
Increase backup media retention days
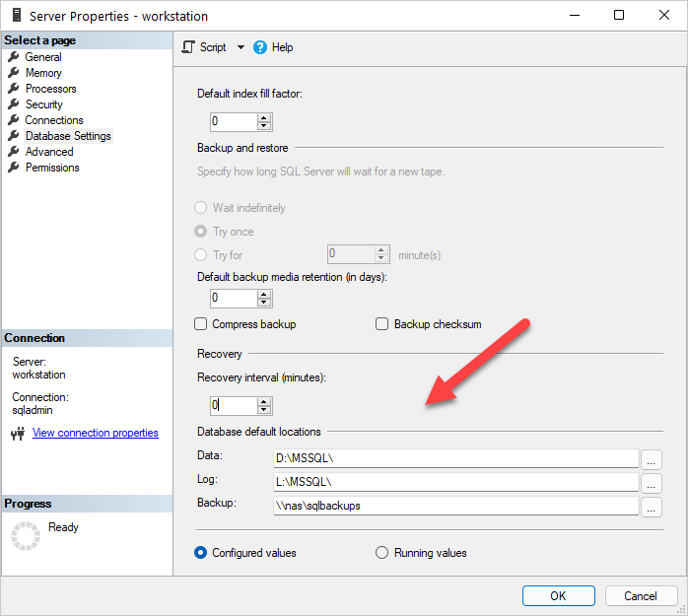(x=264, y=295)
